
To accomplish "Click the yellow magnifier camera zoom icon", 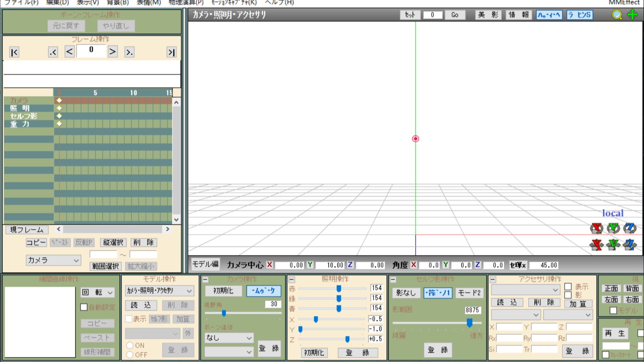I will coord(617,15).
